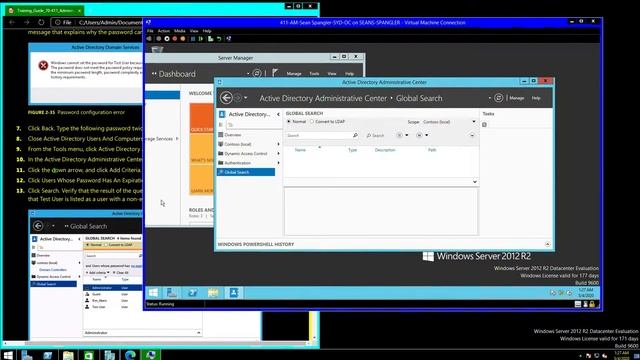This screenshot has width=640, height=360.
Task: Open Manage in Active Directory Administrative Center
Action: tap(516, 98)
